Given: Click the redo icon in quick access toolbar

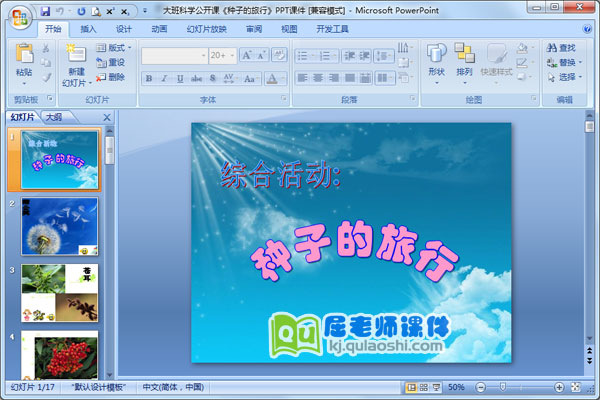Looking at the screenshot, I should tap(81, 11).
